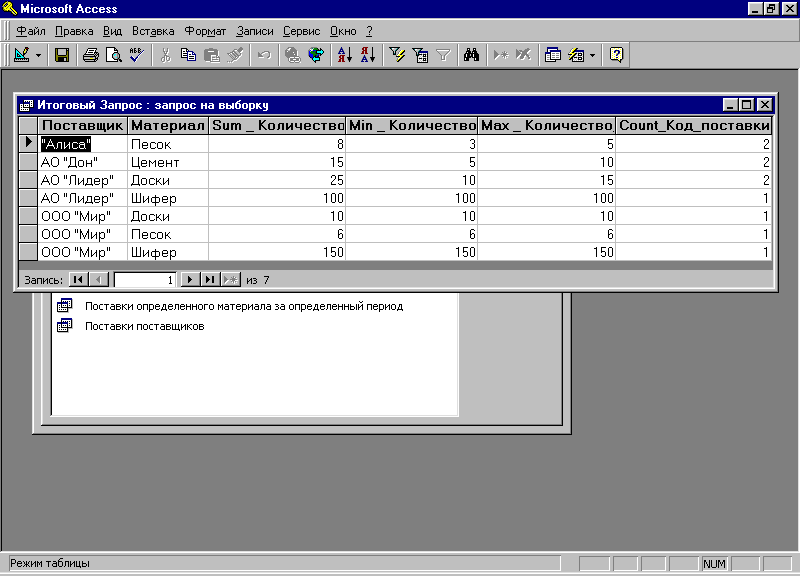This screenshot has width=800, height=576.
Task: Click the Office Assistant help icon
Action: click(616, 55)
